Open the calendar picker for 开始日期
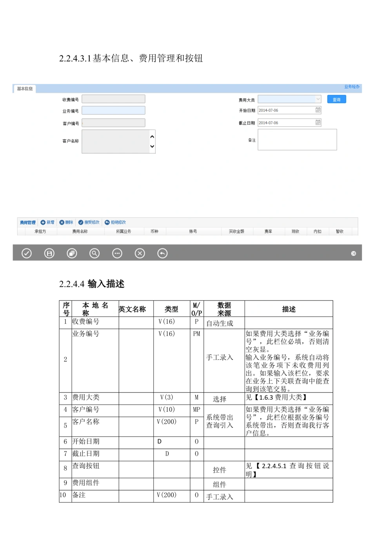Viewport: 392px width, 555px height. [x=318, y=110]
